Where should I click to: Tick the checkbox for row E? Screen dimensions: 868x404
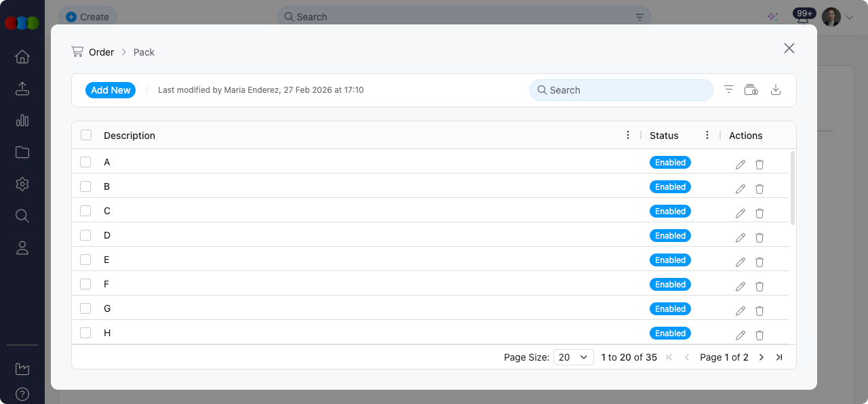click(85, 260)
